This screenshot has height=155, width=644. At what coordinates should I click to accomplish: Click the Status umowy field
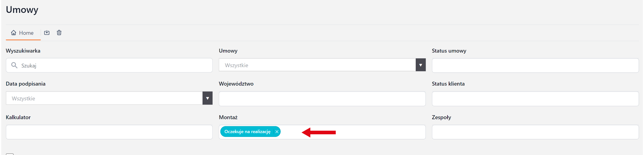click(535, 66)
